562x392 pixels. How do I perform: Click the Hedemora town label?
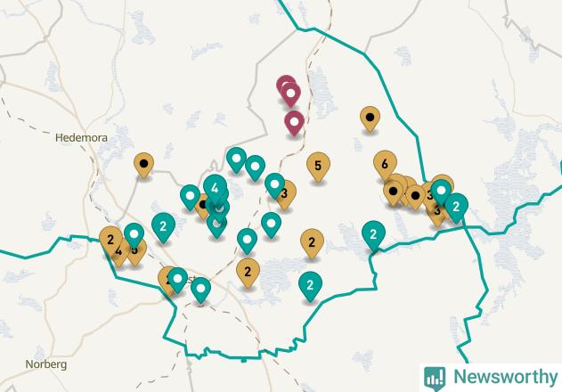tap(82, 138)
